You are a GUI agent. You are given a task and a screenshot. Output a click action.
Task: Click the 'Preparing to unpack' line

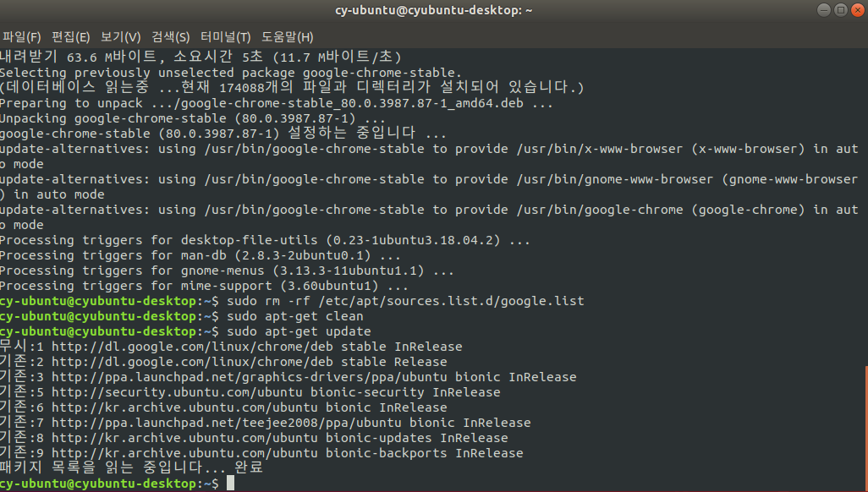(x=277, y=103)
